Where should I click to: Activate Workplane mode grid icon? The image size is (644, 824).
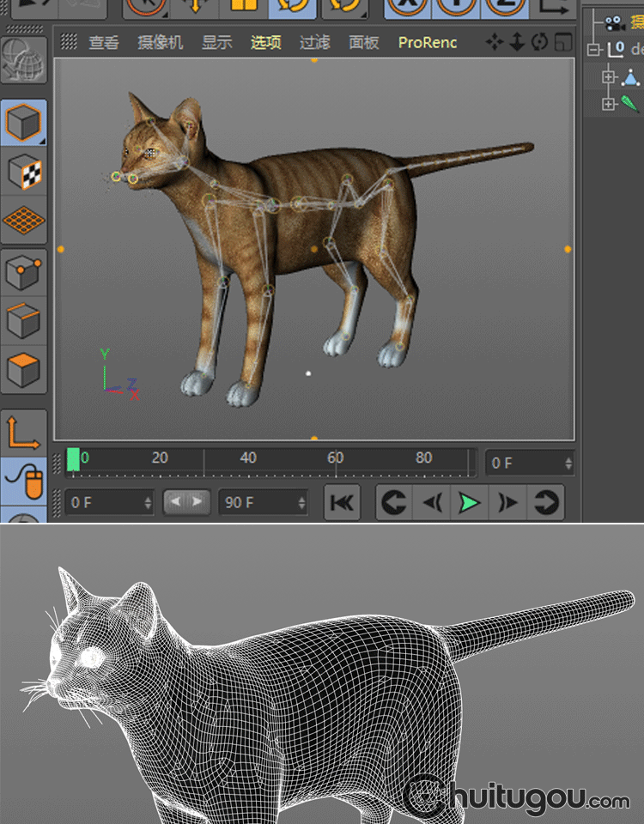point(23,221)
